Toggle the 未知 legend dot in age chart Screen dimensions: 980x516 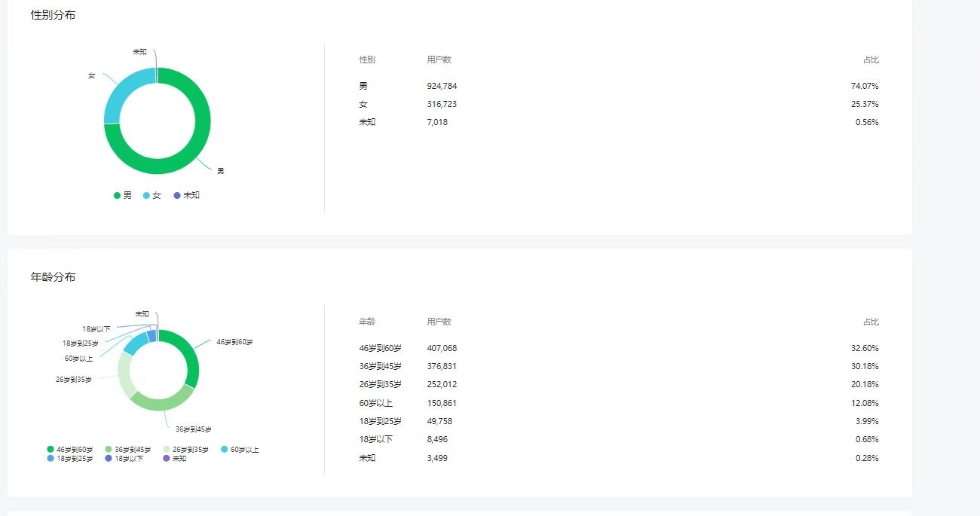point(167,458)
